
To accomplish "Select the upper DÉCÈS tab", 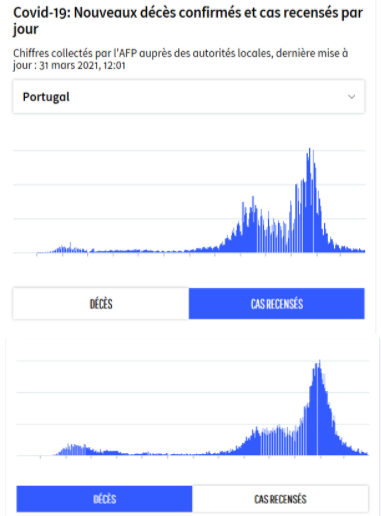I will click(x=101, y=304).
